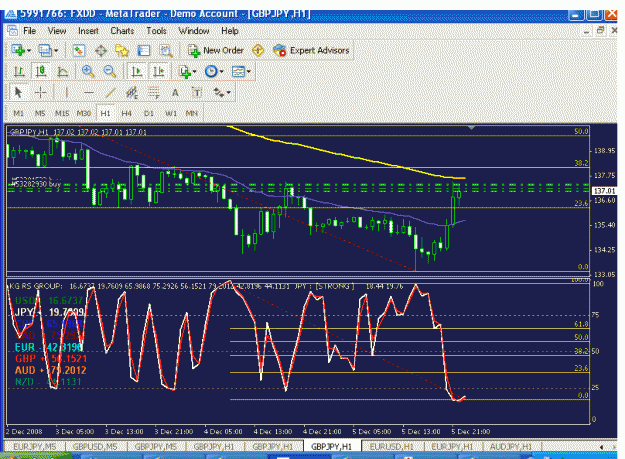Screen dimensions: 625x459
Task: Switch to W1 weekly timeframe
Action: point(171,114)
